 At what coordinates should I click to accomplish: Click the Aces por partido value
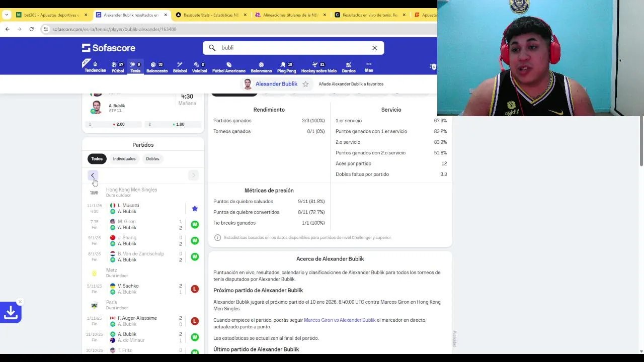point(444,163)
